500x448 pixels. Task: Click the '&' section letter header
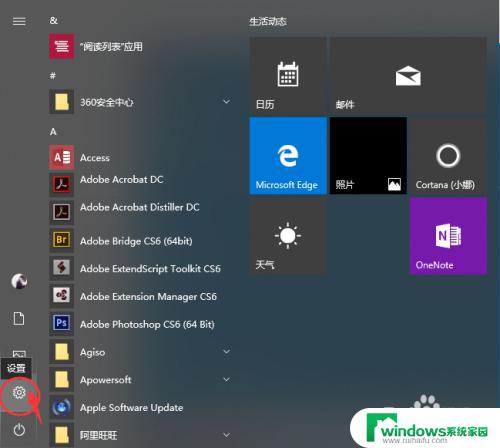click(53, 21)
